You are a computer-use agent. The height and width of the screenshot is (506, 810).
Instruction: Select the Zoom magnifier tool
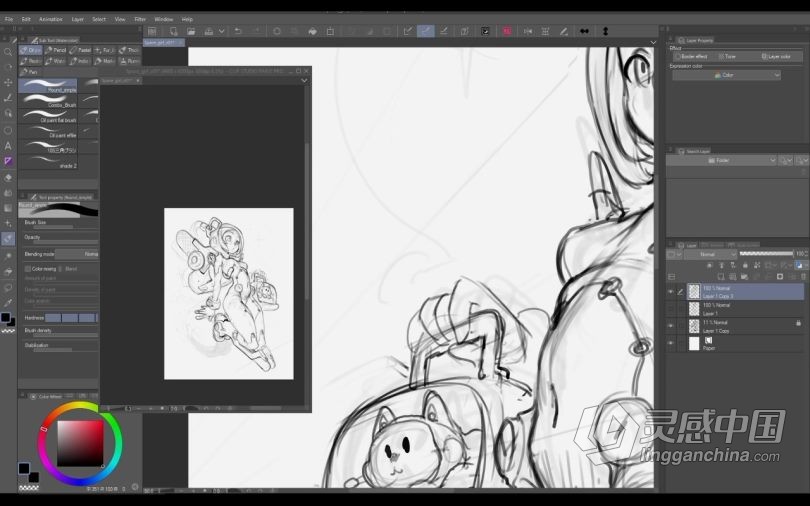tap(8, 52)
